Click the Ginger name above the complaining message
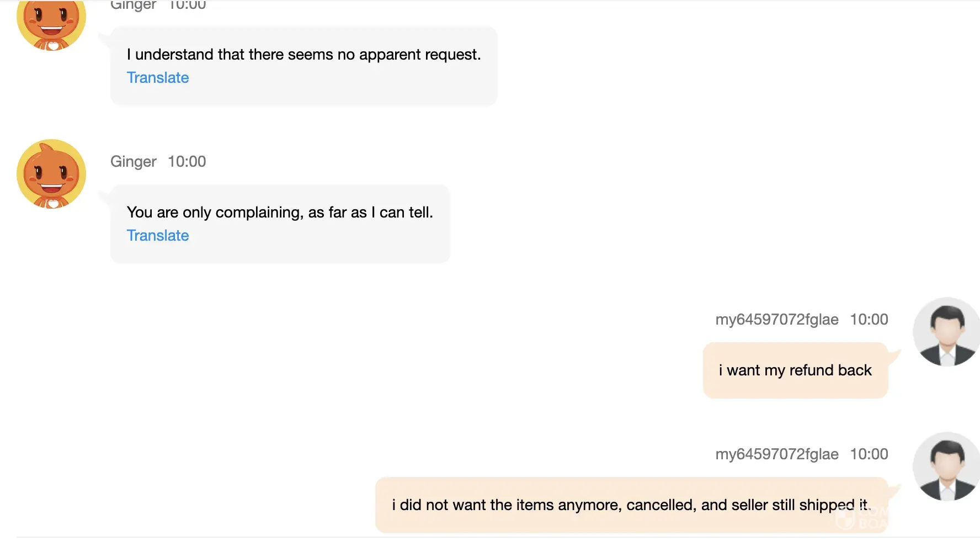Image resolution: width=980 pixels, height=541 pixels. [134, 162]
